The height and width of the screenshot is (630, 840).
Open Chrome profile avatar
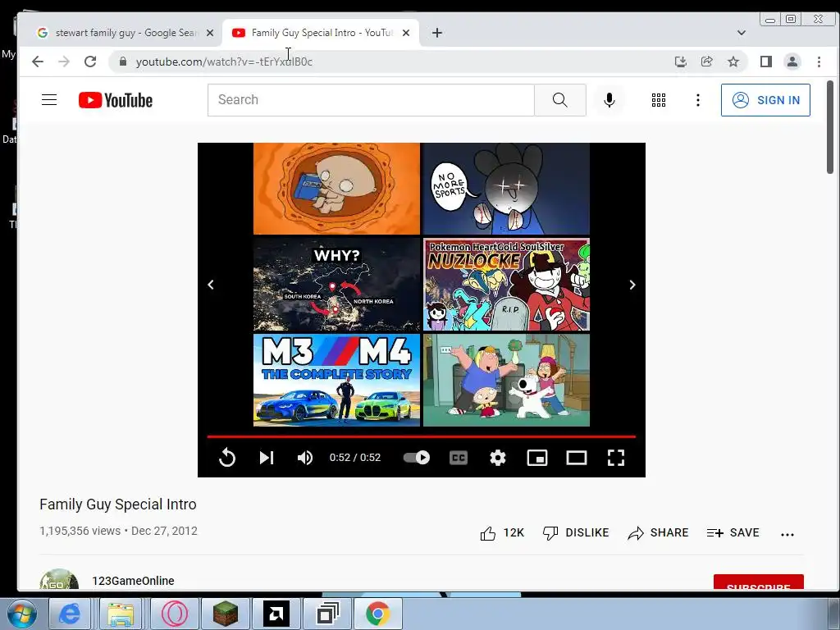point(792,62)
